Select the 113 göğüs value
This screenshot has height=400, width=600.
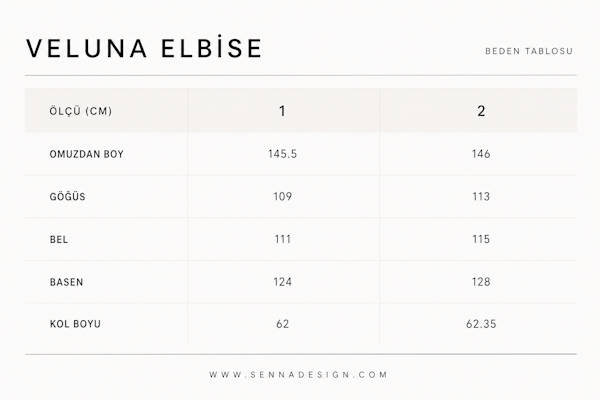pos(481,196)
